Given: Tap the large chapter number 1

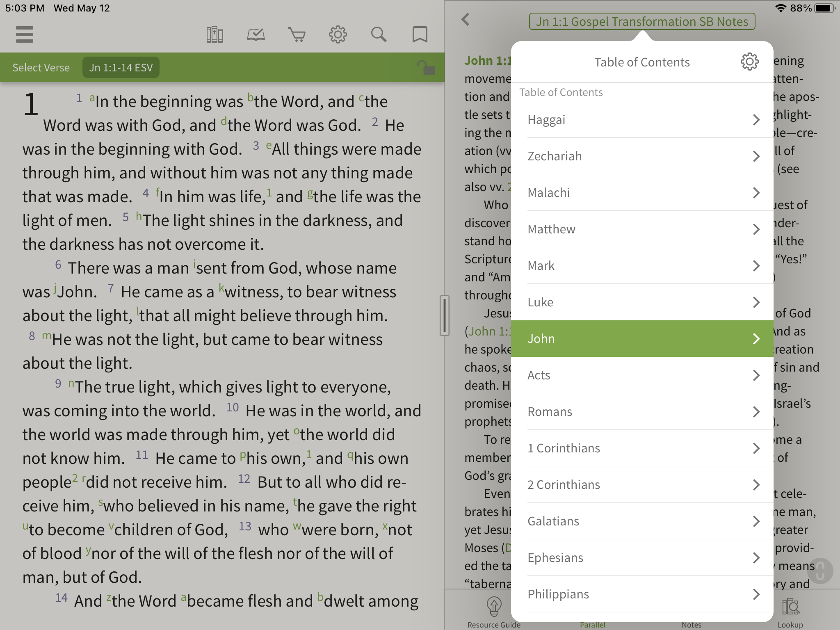Looking at the screenshot, I should coord(31,104).
